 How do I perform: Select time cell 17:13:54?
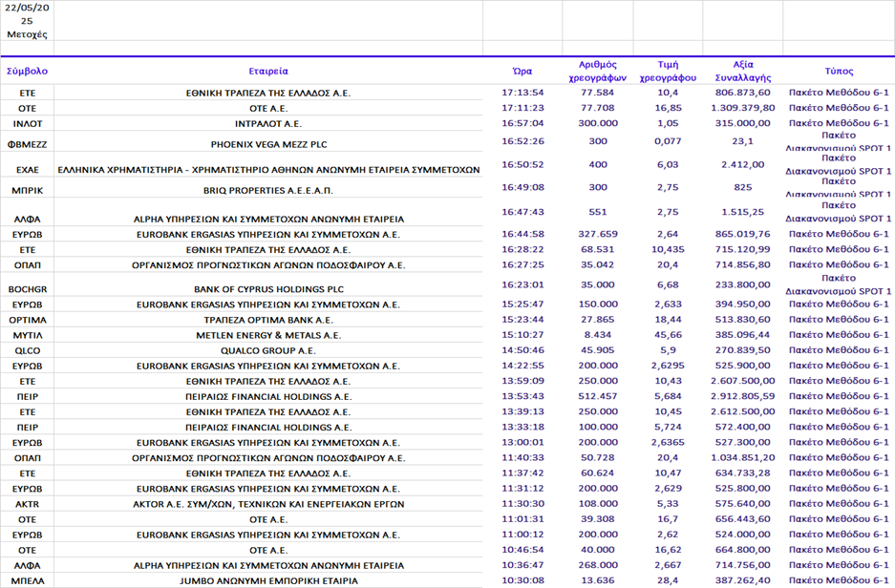pyautogui.click(x=522, y=93)
